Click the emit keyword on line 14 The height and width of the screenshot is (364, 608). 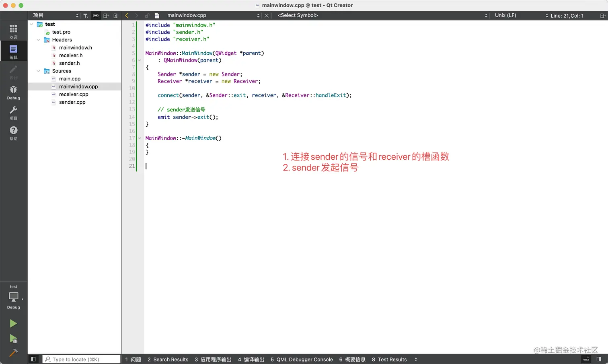pyautogui.click(x=164, y=117)
